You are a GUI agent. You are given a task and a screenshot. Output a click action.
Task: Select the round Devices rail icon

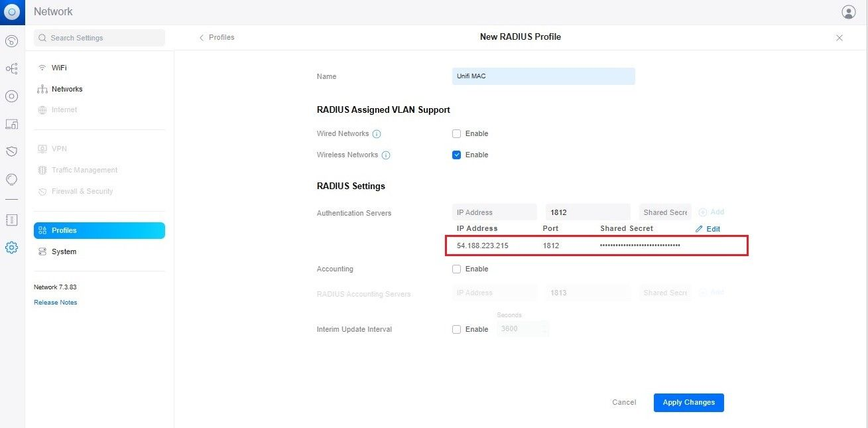(x=11, y=96)
